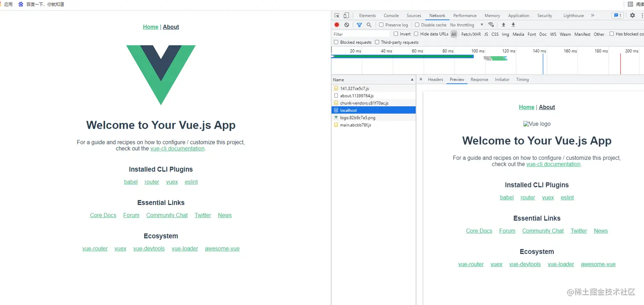Switch to the Console tab
The height and width of the screenshot is (305, 644).
pyautogui.click(x=391, y=15)
